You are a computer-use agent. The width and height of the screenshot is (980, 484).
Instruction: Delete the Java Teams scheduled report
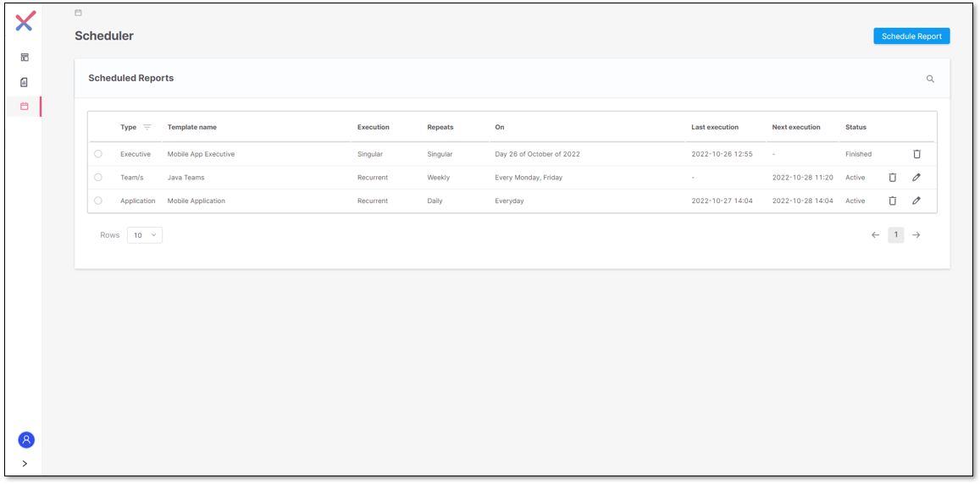tap(892, 178)
